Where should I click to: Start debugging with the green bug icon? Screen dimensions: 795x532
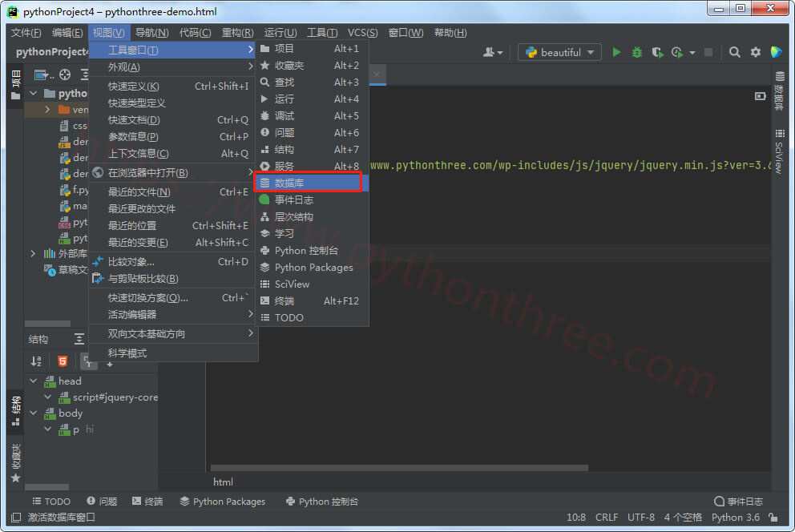click(637, 52)
